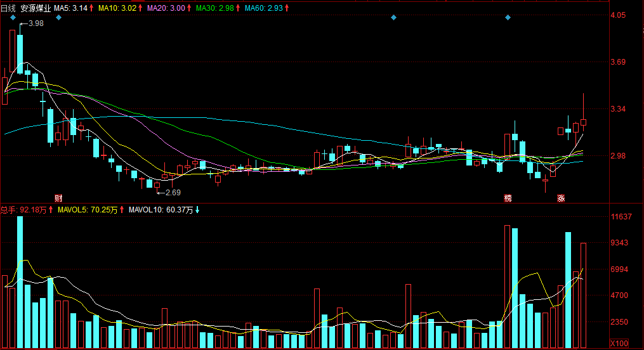Viewport: 644px width, 350px height.
Task: Click the red 财 marker below the candles
Action: click(58, 198)
